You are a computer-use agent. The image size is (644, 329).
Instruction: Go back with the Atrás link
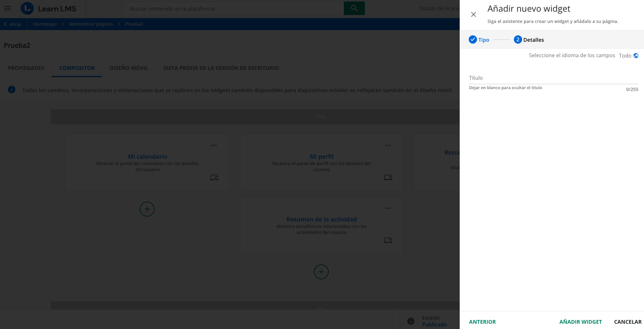tap(12, 24)
